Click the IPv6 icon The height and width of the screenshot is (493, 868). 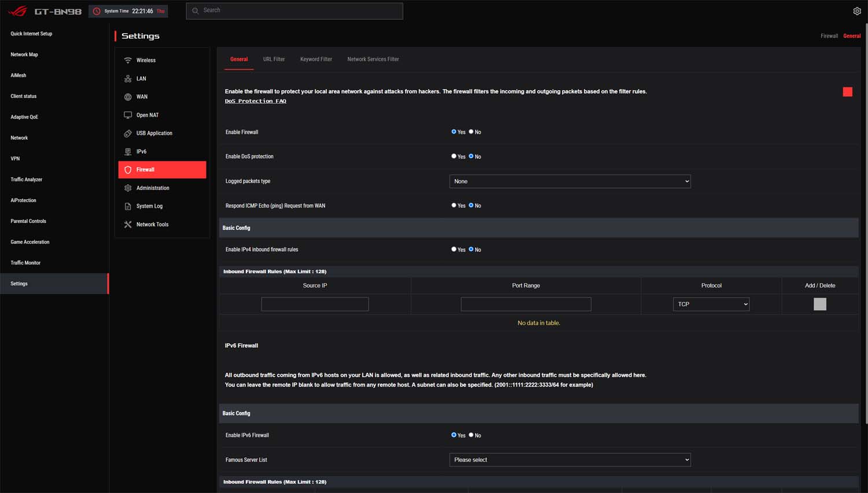point(128,152)
